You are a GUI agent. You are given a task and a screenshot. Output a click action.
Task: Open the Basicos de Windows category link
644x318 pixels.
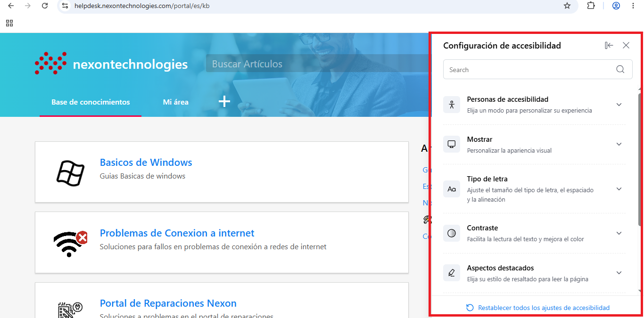146,163
